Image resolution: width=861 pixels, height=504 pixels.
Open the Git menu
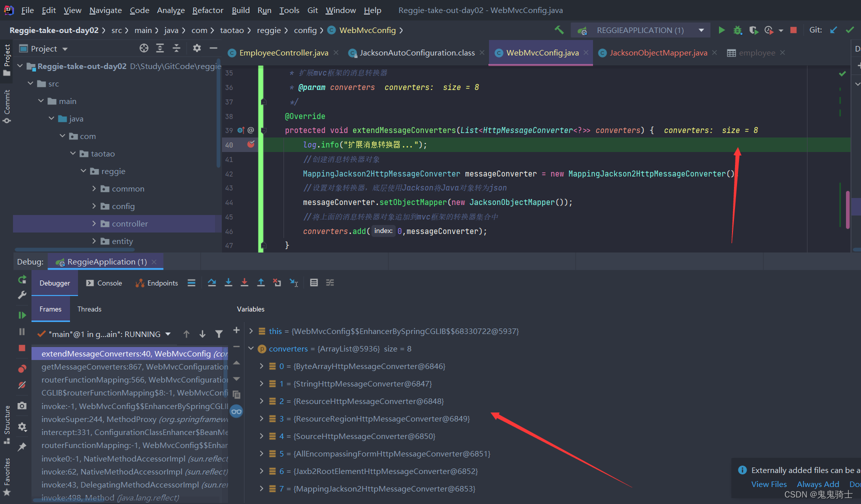(312, 10)
